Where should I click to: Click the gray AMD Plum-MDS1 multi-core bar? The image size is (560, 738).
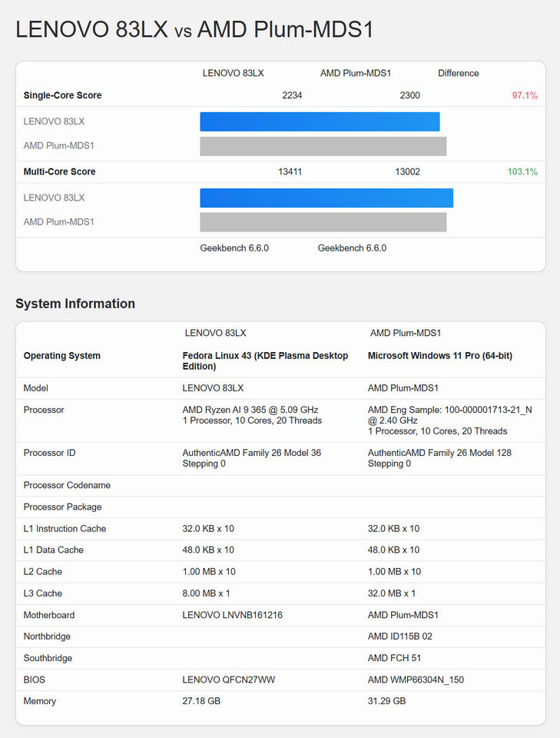tap(323, 222)
